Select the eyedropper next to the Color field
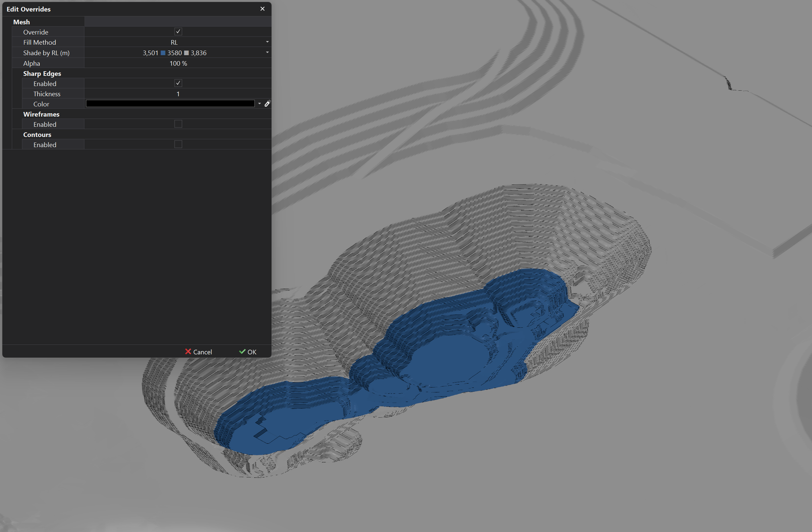 268,104
